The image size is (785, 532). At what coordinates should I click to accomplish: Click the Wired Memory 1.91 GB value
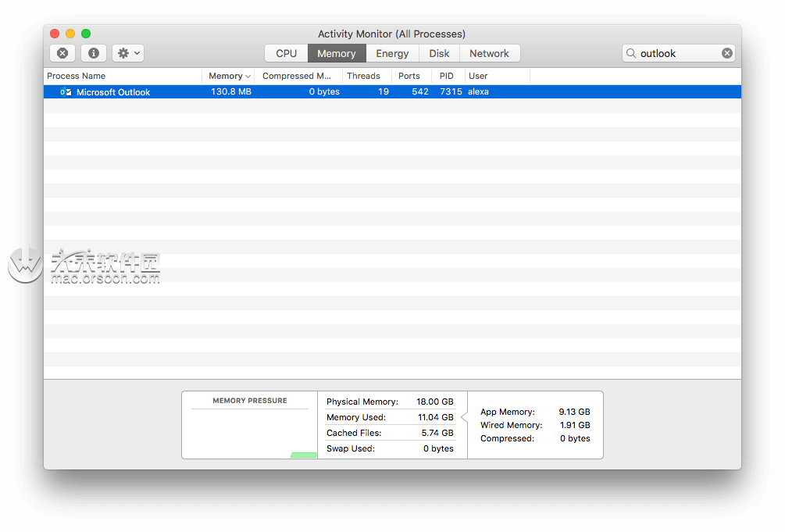[575, 425]
